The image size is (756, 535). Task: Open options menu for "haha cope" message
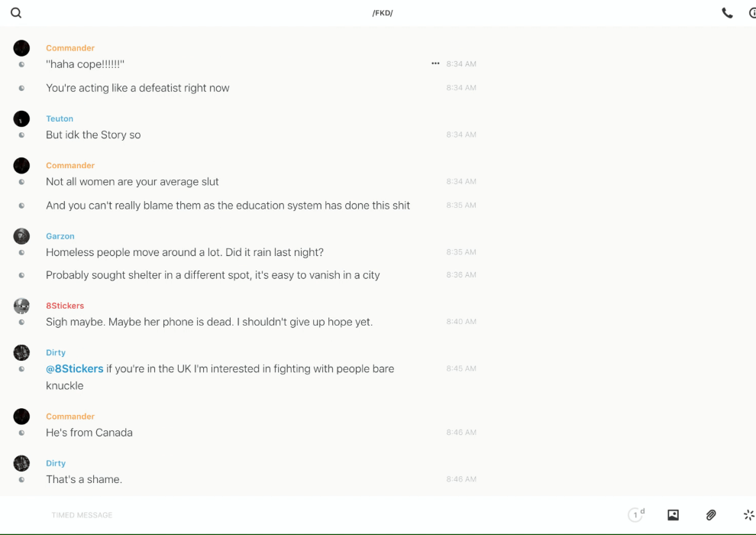[x=435, y=63]
